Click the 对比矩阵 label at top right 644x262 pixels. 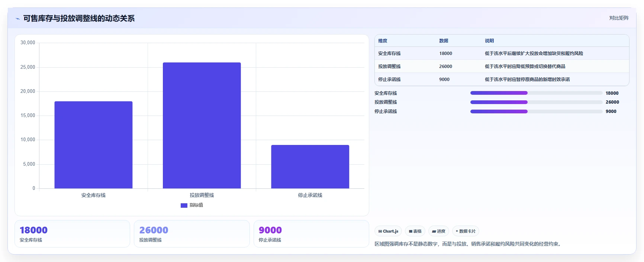click(x=619, y=18)
